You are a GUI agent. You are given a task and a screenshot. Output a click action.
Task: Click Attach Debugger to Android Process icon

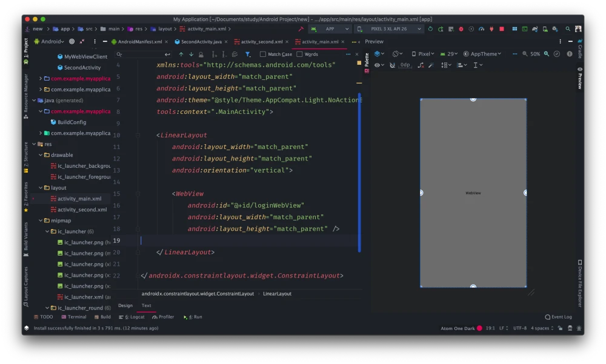pyautogui.click(x=491, y=29)
